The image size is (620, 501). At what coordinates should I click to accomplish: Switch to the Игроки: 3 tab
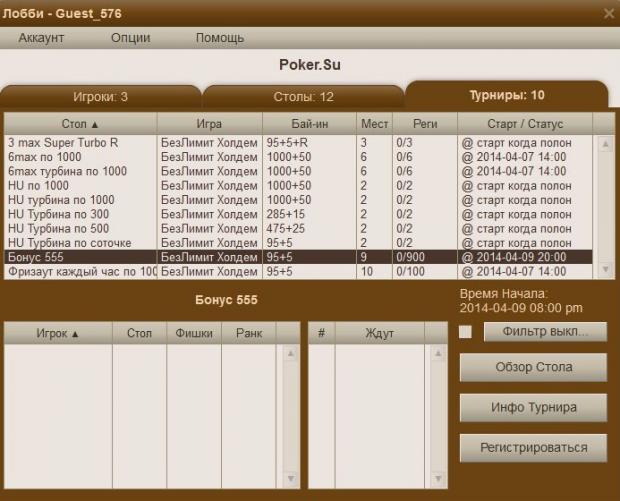pos(100,97)
